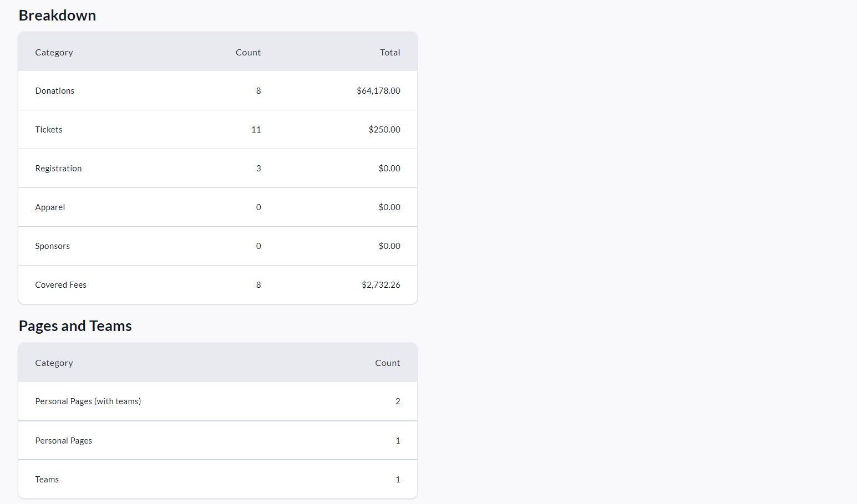
Task: Click the Count header in Pages and Teams
Action: pyautogui.click(x=387, y=363)
